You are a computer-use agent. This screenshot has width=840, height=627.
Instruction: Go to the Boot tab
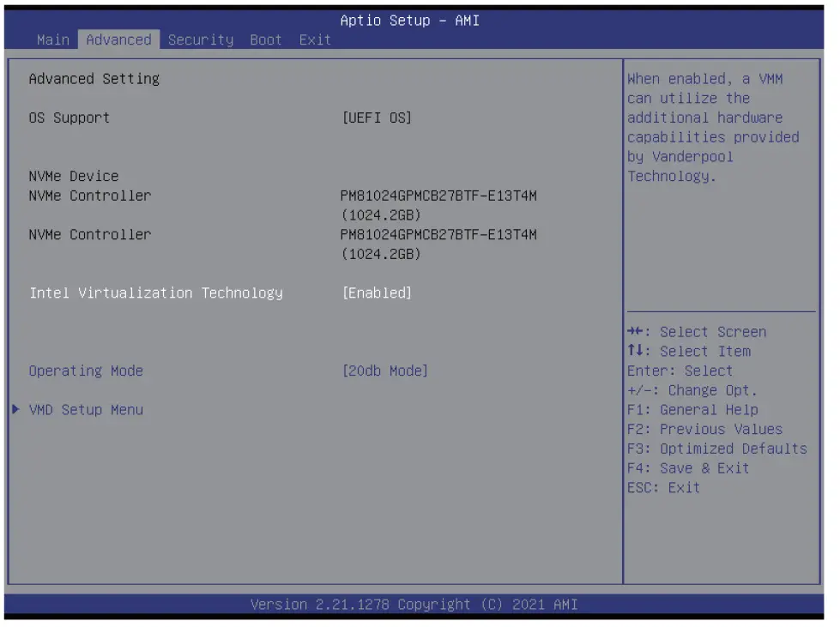point(266,39)
